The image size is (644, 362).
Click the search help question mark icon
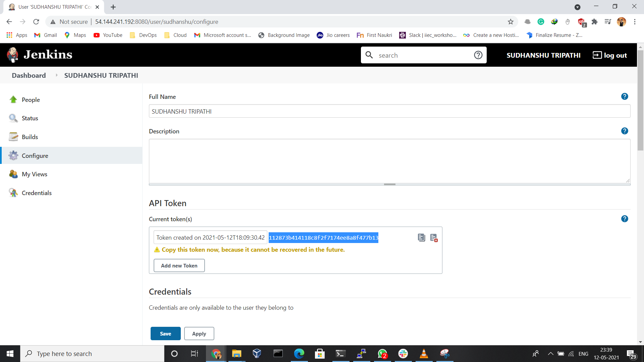coord(478,55)
